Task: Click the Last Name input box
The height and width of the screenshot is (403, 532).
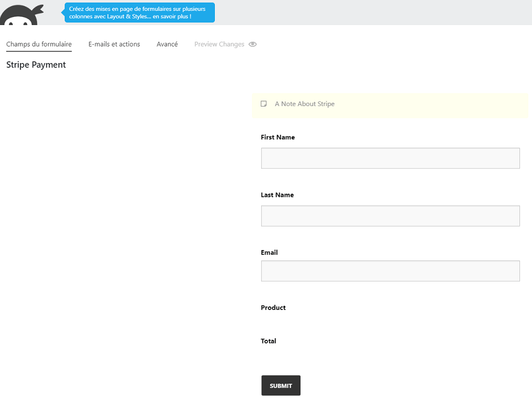Action: pos(390,216)
